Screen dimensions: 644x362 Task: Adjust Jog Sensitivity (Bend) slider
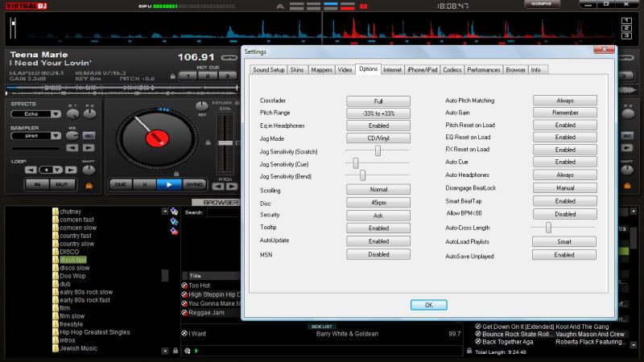(363, 175)
